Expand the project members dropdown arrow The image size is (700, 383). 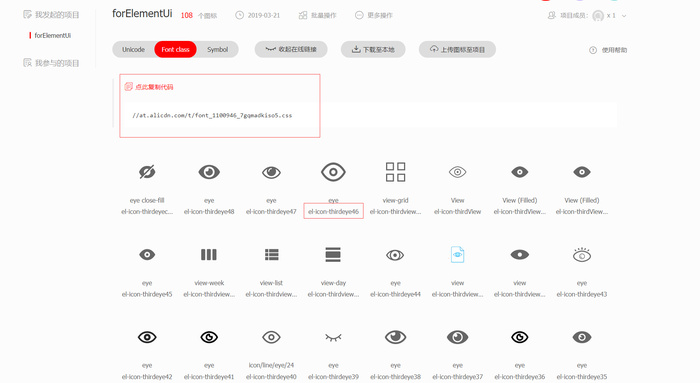pyautogui.click(x=624, y=16)
